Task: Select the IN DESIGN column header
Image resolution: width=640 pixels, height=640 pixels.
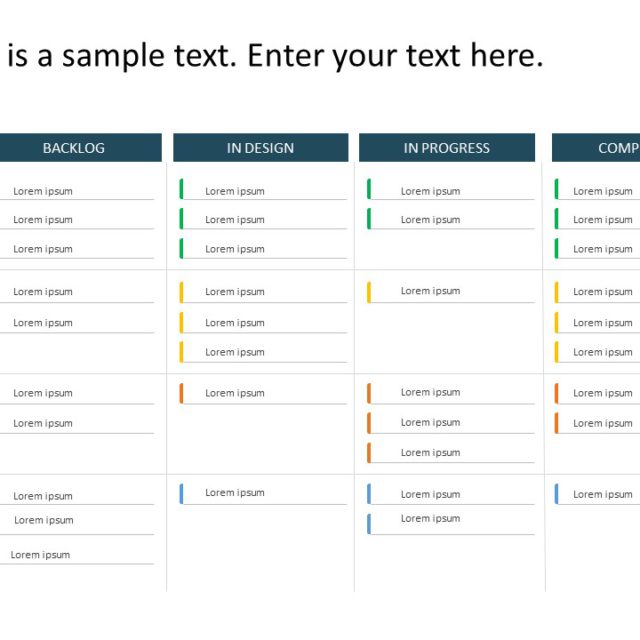Action: pyautogui.click(x=260, y=148)
